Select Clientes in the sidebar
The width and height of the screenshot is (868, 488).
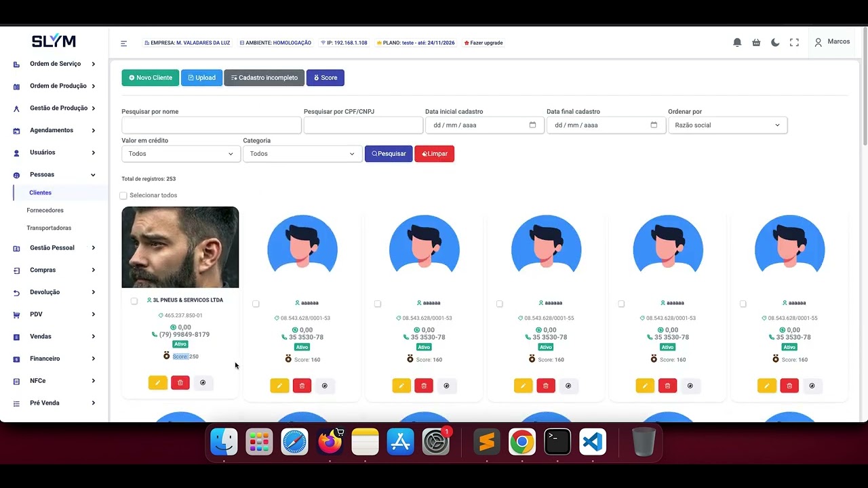pos(41,192)
